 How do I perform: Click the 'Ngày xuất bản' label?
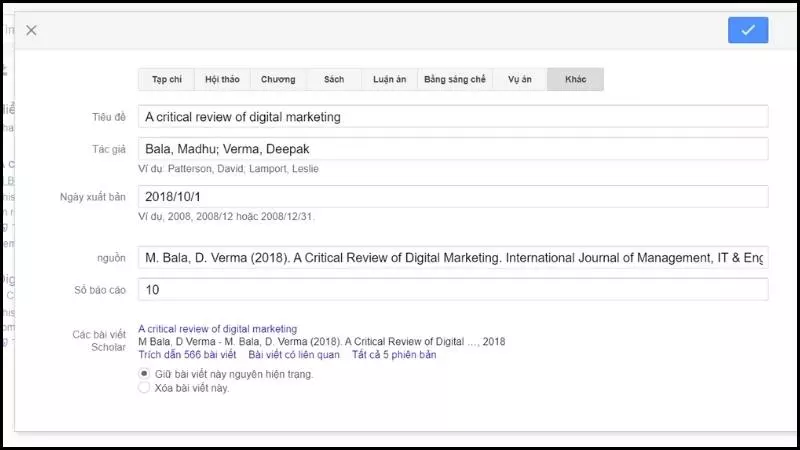93,197
